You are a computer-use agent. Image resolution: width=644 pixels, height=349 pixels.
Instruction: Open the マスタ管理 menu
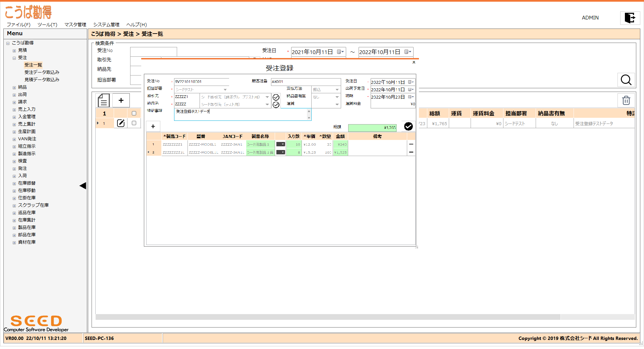coord(75,24)
